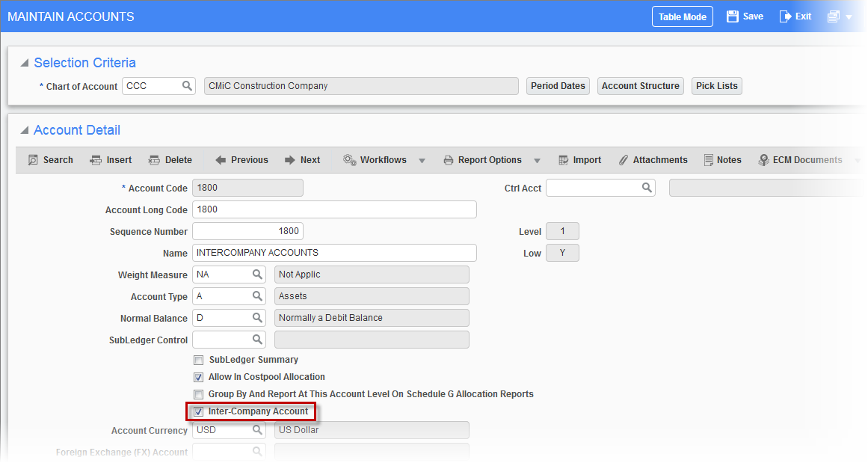Click the Low value Y box

562,253
